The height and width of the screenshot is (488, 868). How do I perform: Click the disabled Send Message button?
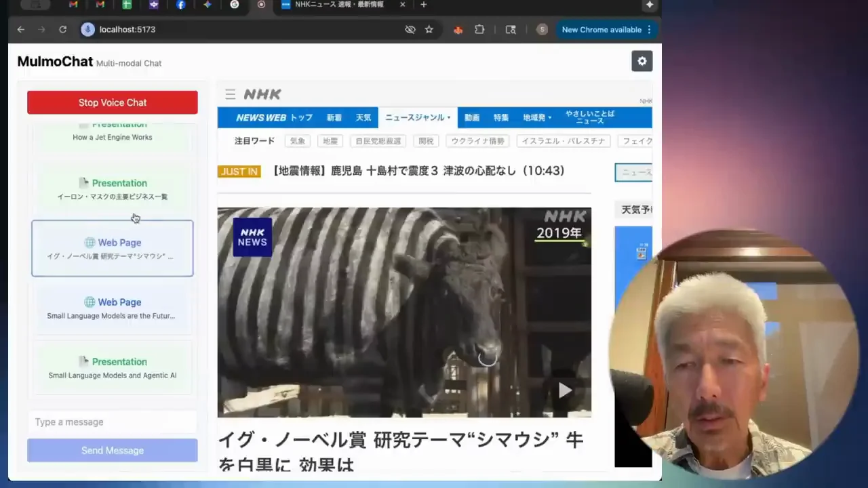[x=113, y=450]
